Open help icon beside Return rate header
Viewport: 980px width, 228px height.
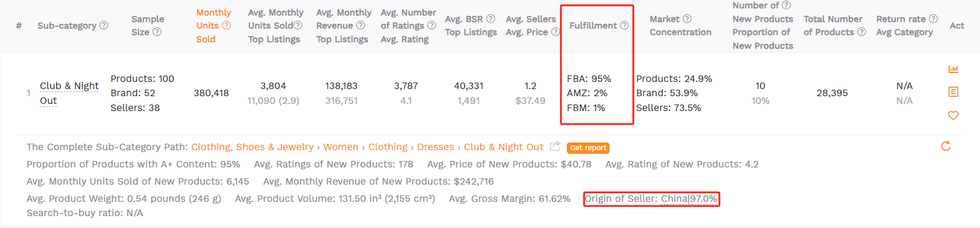pyautogui.click(x=933, y=19)
